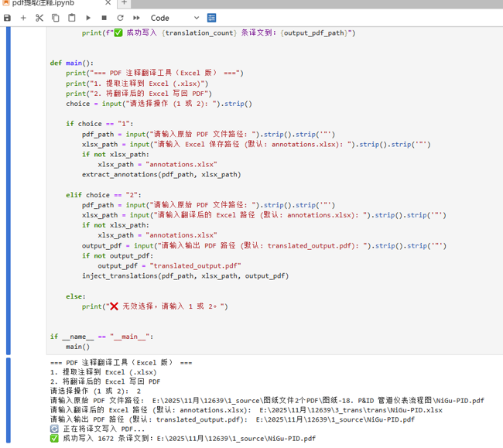The height and width of the screenshot is (448, 503).
Task: Place the cursor on the def main() line
Action: pyautogui.click(x=71, y=63)
